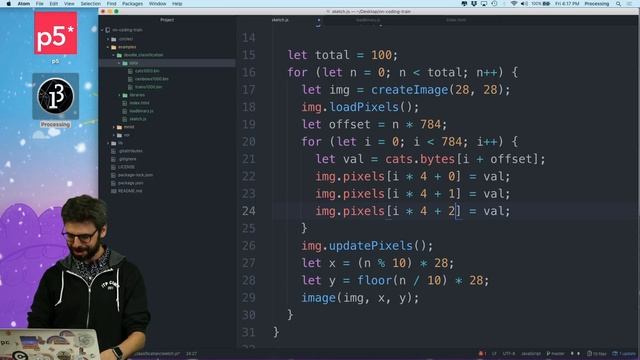Open the Find menu
The width and height of the screenshot is (640, 360).
click(x=111, y=4)
